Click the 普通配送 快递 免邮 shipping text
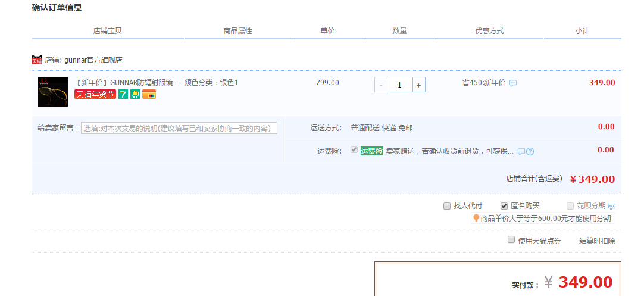Screen dimensions: 644x296 [x=382, y=128]
